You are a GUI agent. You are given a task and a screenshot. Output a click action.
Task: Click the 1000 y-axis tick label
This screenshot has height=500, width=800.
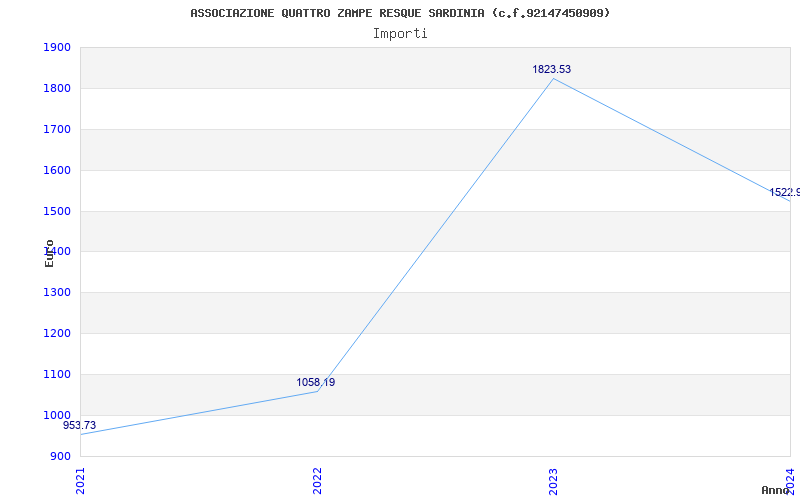tap(57, 415)
